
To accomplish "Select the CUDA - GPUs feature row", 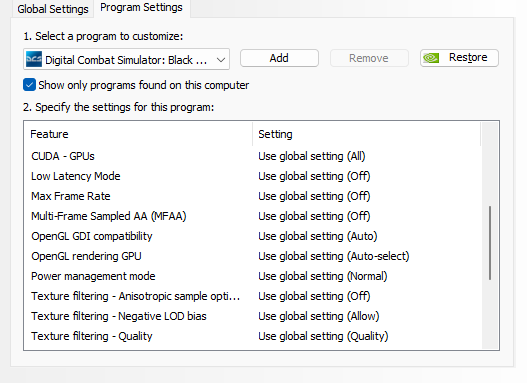I will [x=252, y=156].
